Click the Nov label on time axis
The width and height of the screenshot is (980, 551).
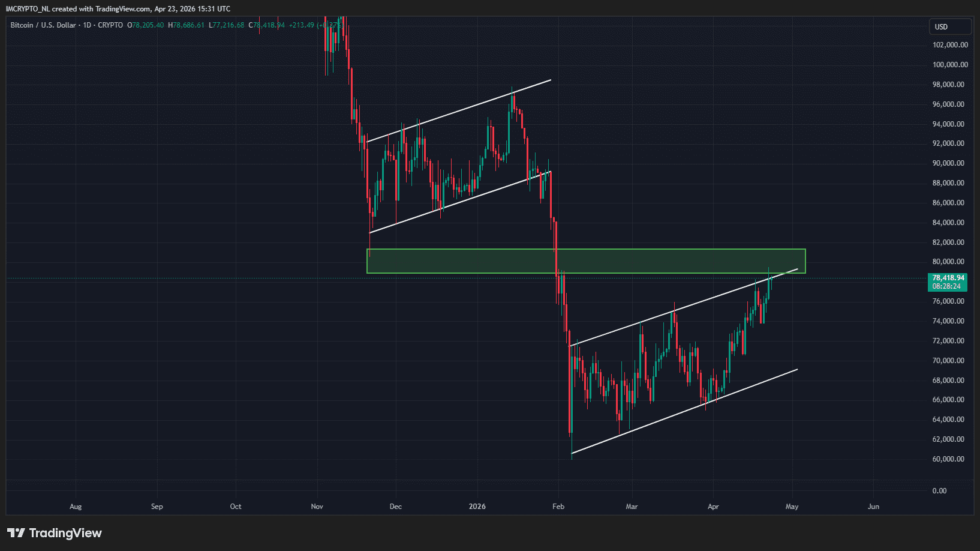[317, 507]
